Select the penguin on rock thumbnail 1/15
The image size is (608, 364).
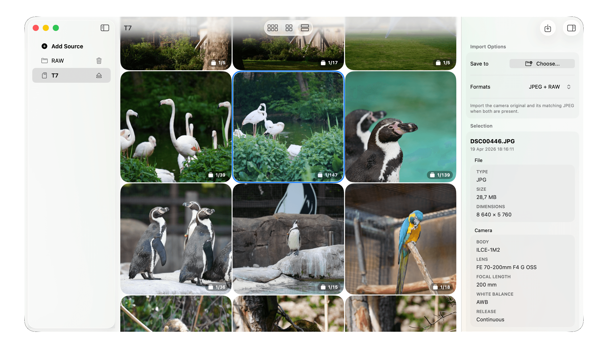tap(288, 239)
